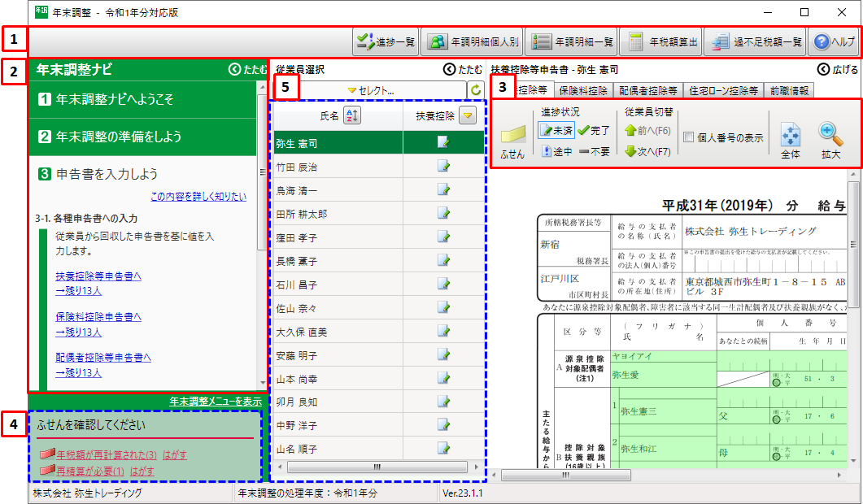Open 保険料控除申告書へ link
This screenshot has height=504, width=863.
click(98, 317)
